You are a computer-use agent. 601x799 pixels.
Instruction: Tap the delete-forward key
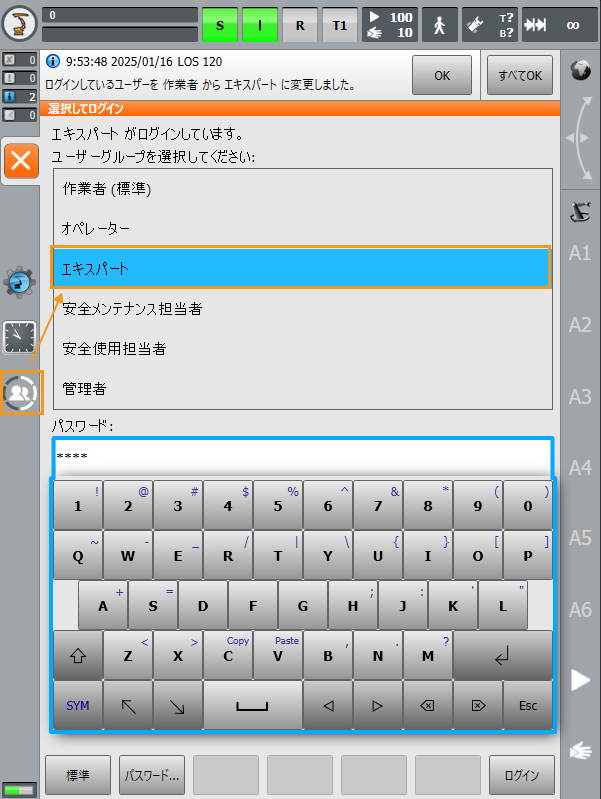coord(478,705)
